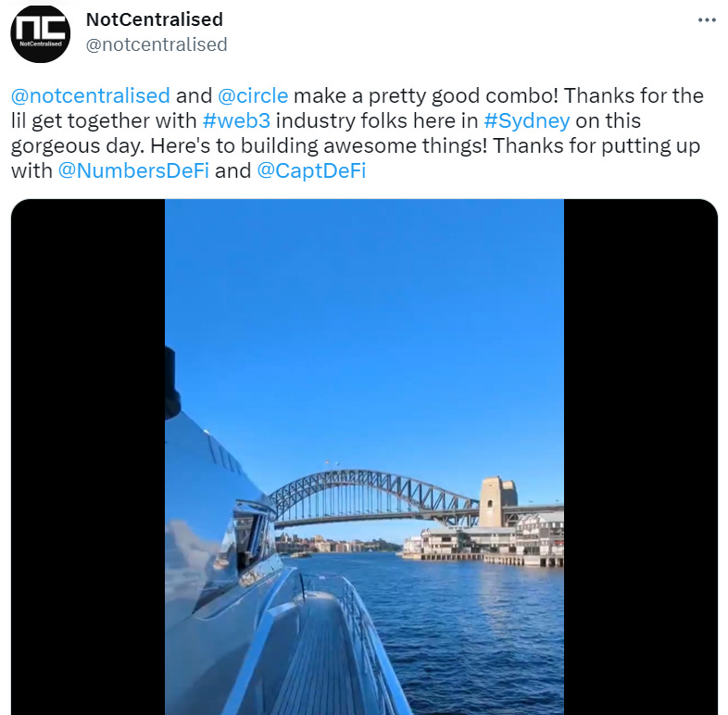The height and width of the screenshot is (715, 728).
Task: Click the harbour water in the video
Action: [464, 636]
